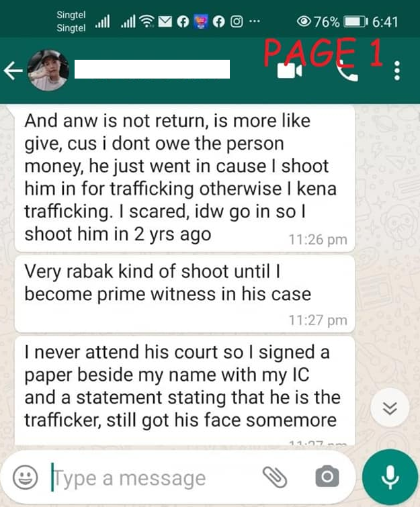Tap the battery indicator in status bar
Screen dimensions: 420x507
click(355, 21)
